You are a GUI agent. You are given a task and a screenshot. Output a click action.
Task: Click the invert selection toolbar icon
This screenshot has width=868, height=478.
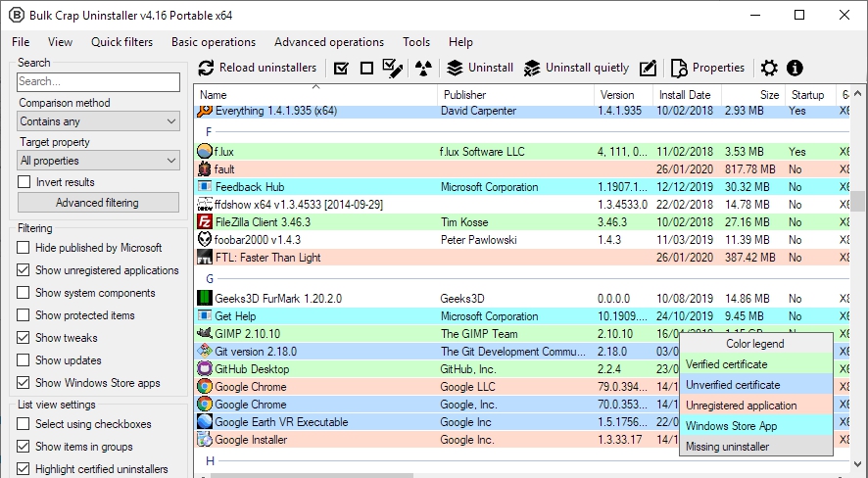[x=393, y=68]
